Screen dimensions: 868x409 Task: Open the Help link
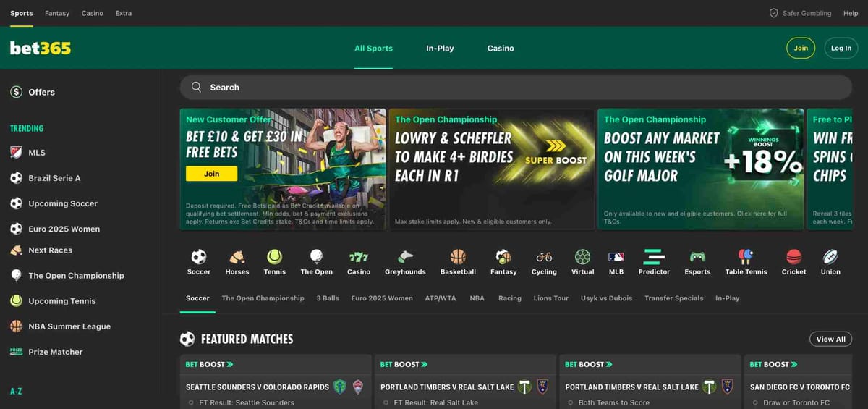(x=851, y=13)
